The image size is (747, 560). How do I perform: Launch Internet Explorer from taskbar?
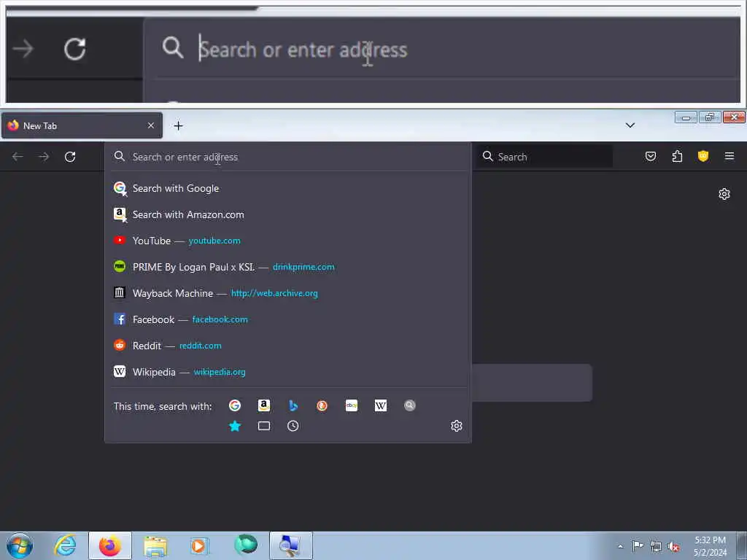coord(65,545)
